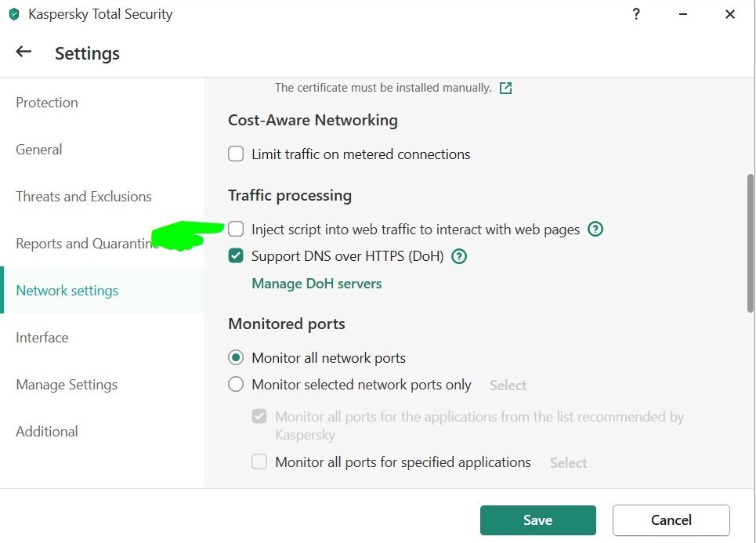Click the Cancel button

[671, 520]
